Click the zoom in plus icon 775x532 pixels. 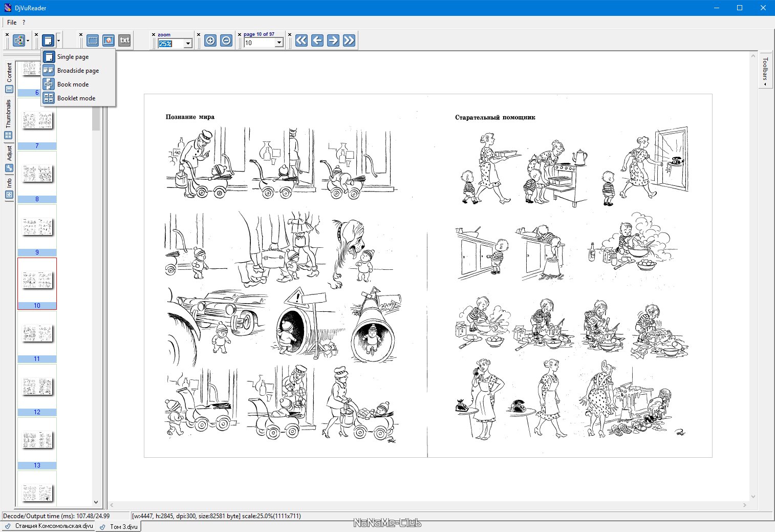pos(210,40)
